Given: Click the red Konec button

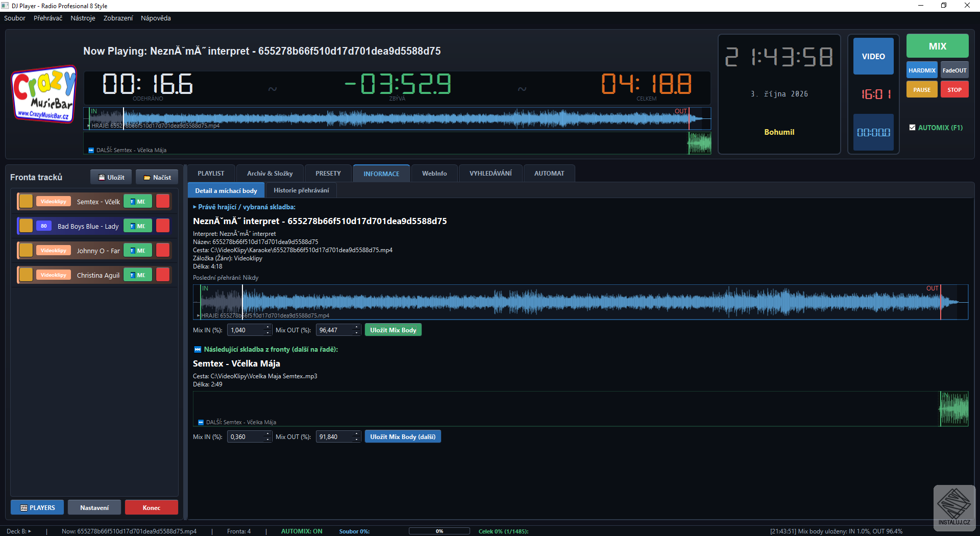Looking at the screenshot, I should [152, 507].
